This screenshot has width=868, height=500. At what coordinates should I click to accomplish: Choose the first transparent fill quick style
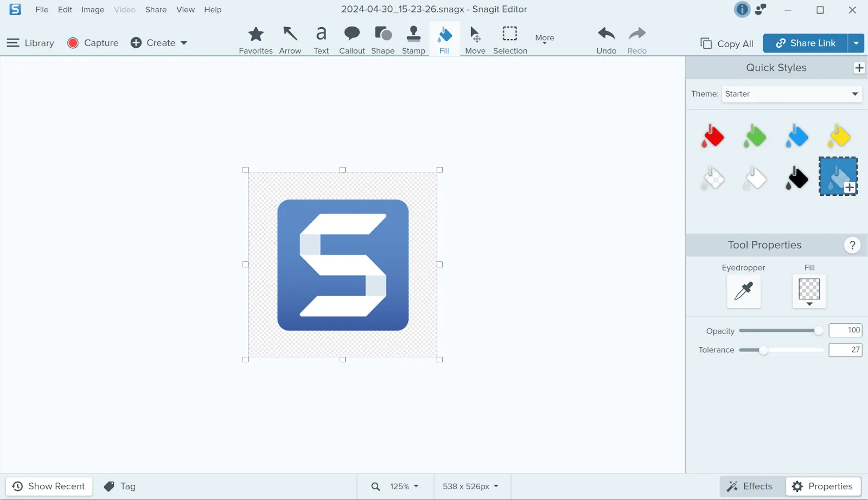(712, 178)
